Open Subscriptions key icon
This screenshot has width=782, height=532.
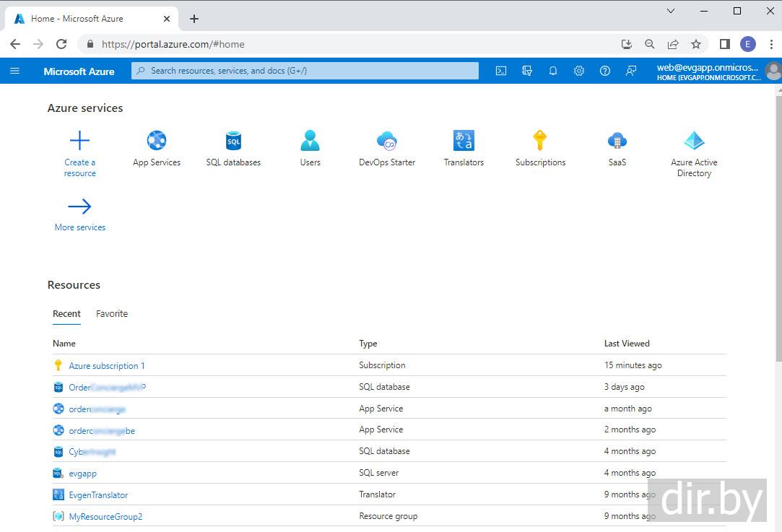point(540,140)
